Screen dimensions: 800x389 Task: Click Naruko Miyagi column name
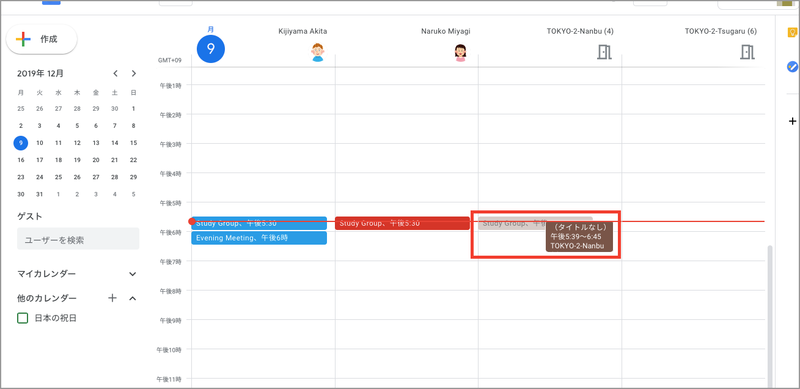446,31
